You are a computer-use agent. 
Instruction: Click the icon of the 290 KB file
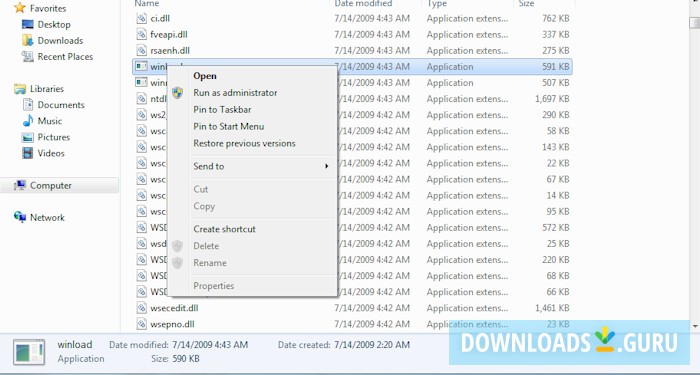(x=142, y=115)
